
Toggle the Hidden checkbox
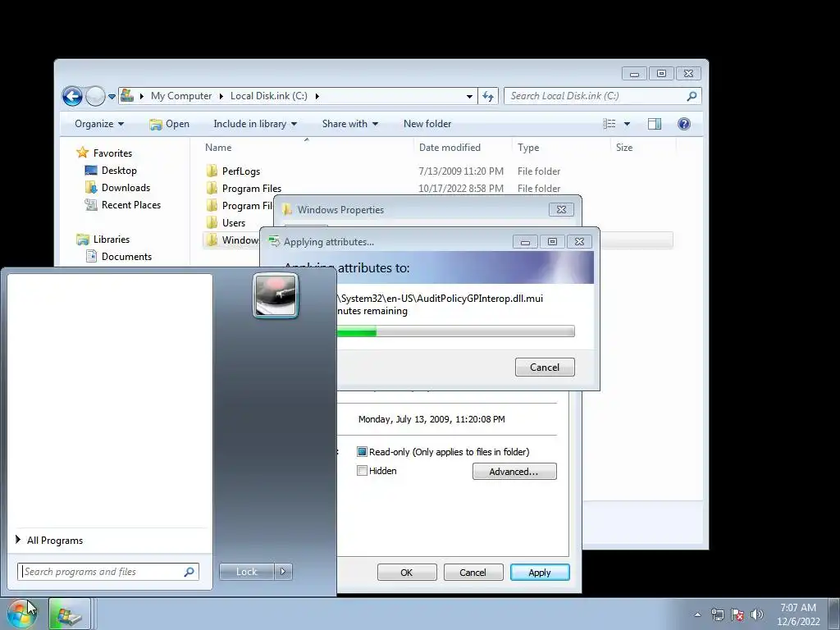362,471
